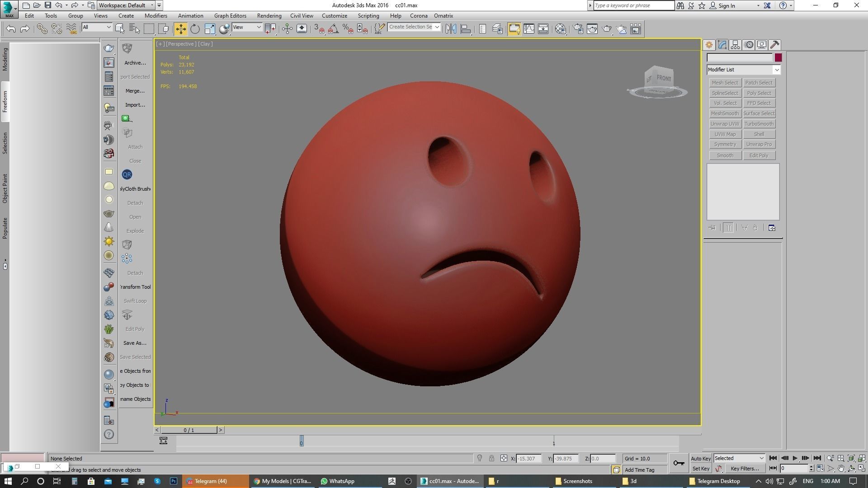Open the Motion command panel tab
Image resolution: width=868 pixels, height=488 pixels.
pyautogui.click(x=749, y=45)
